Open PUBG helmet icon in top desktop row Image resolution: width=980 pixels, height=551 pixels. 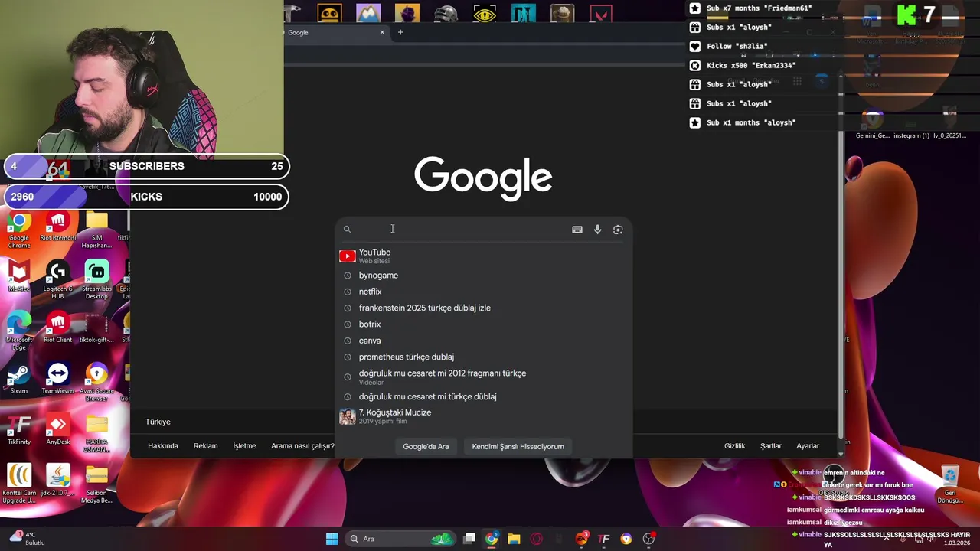(x=446, y=14)
